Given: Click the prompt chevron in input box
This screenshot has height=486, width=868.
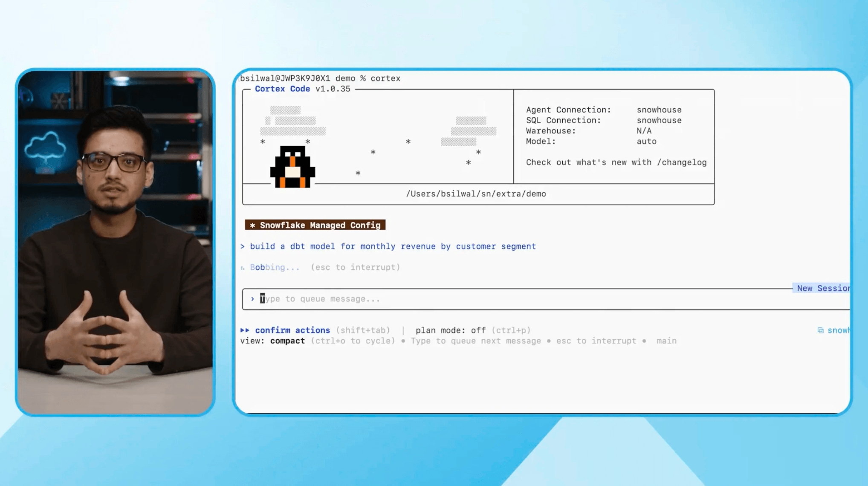Looking at the screenshot, I should coord(252,299).
